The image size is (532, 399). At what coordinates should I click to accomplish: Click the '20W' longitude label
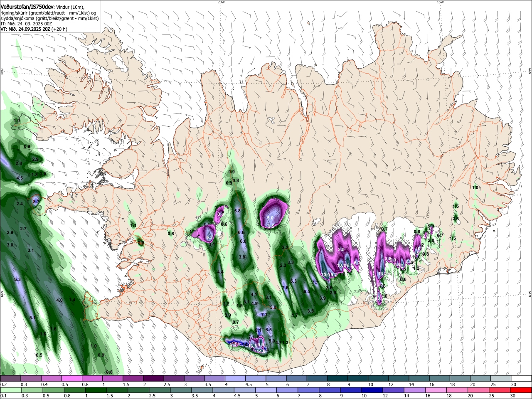pos(221,2)
